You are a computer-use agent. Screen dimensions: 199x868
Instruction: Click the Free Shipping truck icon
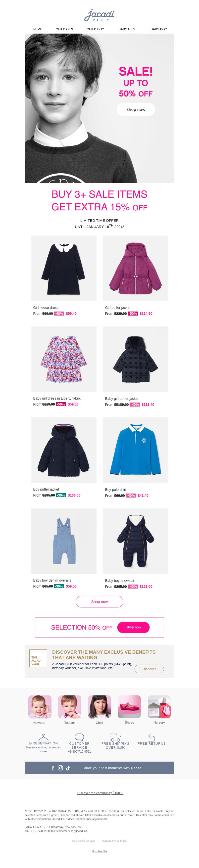(x=115, y=737)
